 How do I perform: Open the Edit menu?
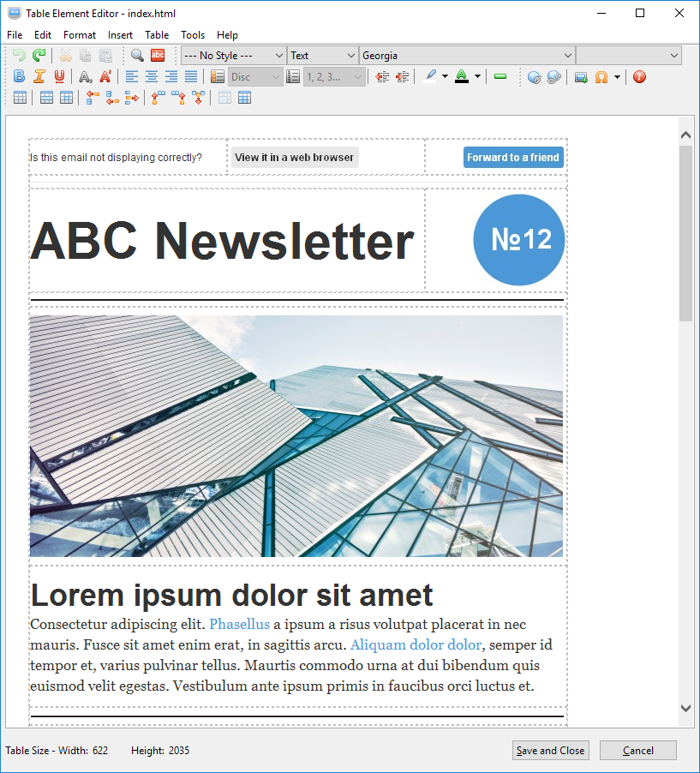(43, 35)
